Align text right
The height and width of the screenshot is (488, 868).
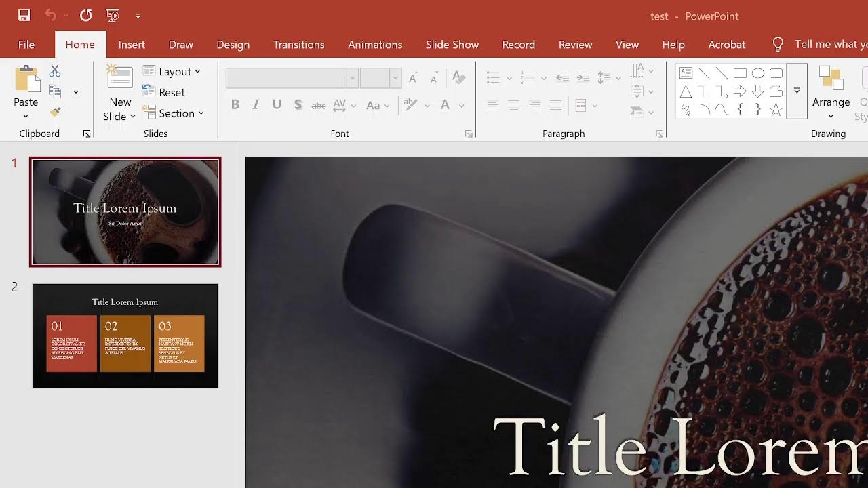coord(535,105)
